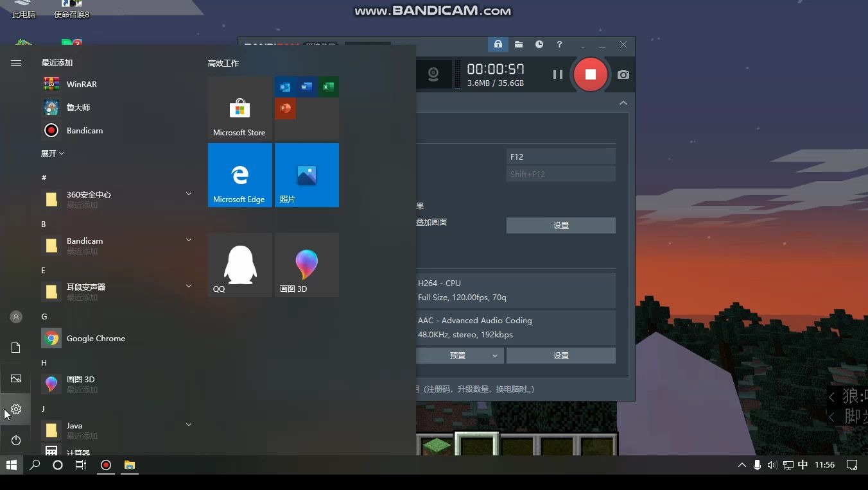Click the Shift+F12 hotkey field
Screen dimensions: 868x490
(x=561, y=174)
